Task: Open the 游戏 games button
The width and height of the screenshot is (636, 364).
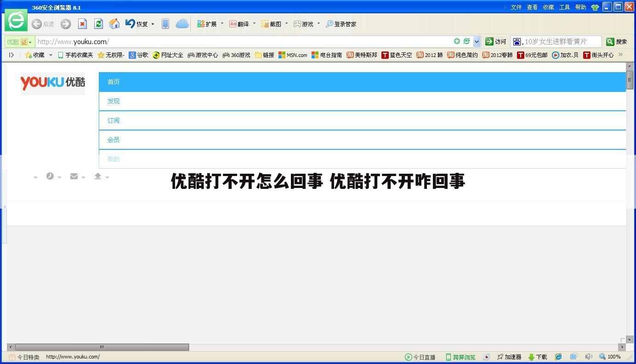Action: click(303, 24)
